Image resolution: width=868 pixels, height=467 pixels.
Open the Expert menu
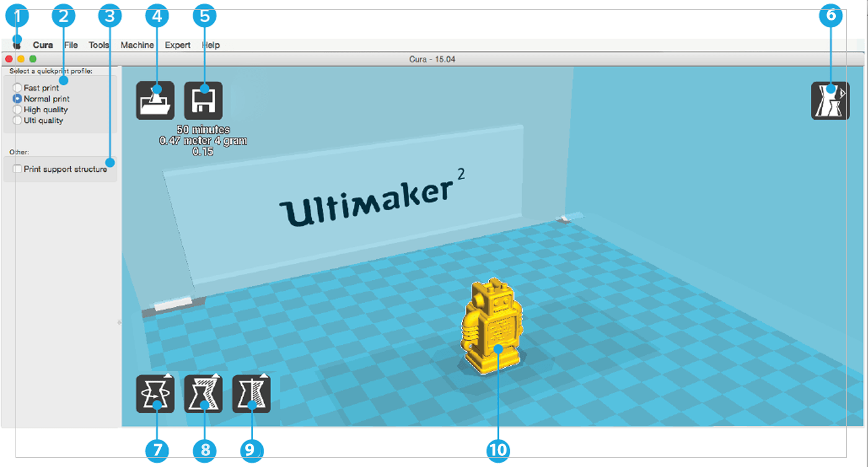click(x=177, y=45)
